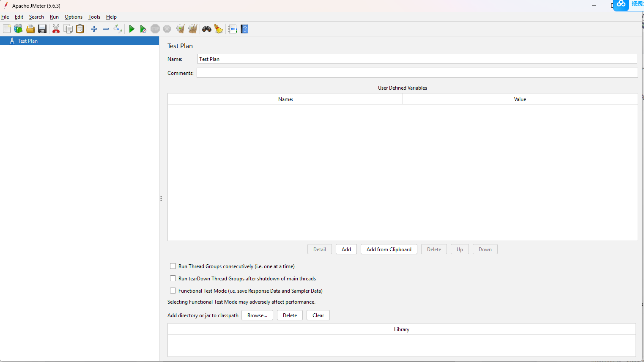Image resolution: width=644 pixels, height=362 pixels.
Task: Click the Add from Clipboard button
Action: click(x=389, y=249)
